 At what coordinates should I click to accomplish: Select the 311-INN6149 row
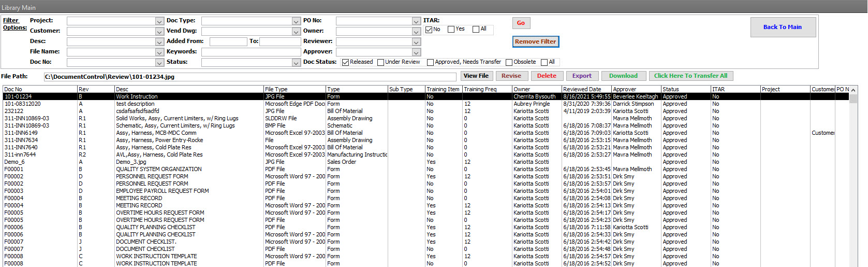[x=426, y=133]
